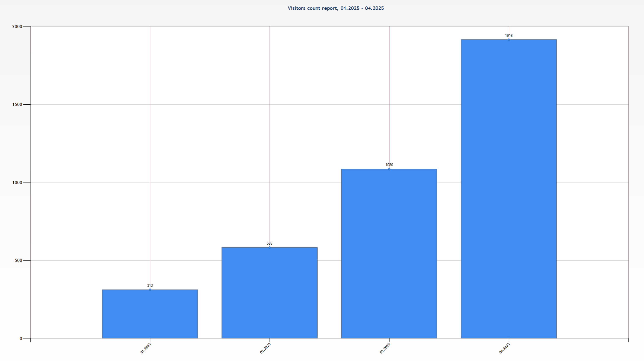The height and width of the screenshot is (364, 644).
Task: Click the 04.2025 bar
Action: pos(508,189)
